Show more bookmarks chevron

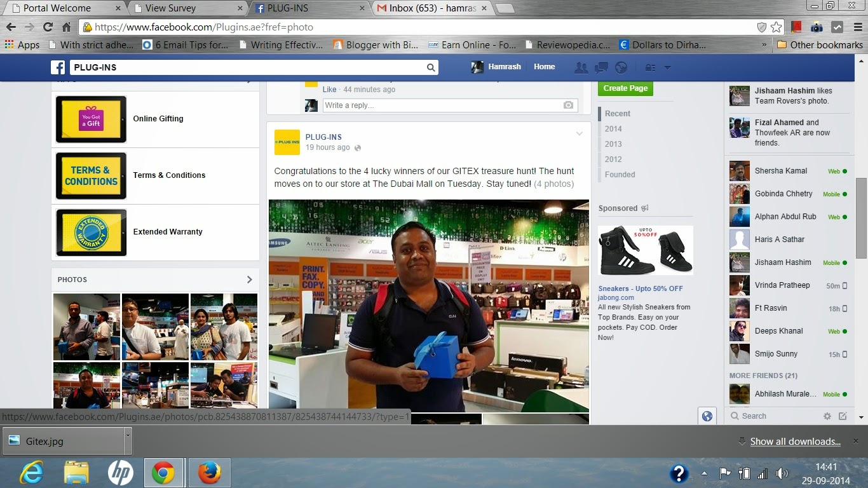point(764,45)
